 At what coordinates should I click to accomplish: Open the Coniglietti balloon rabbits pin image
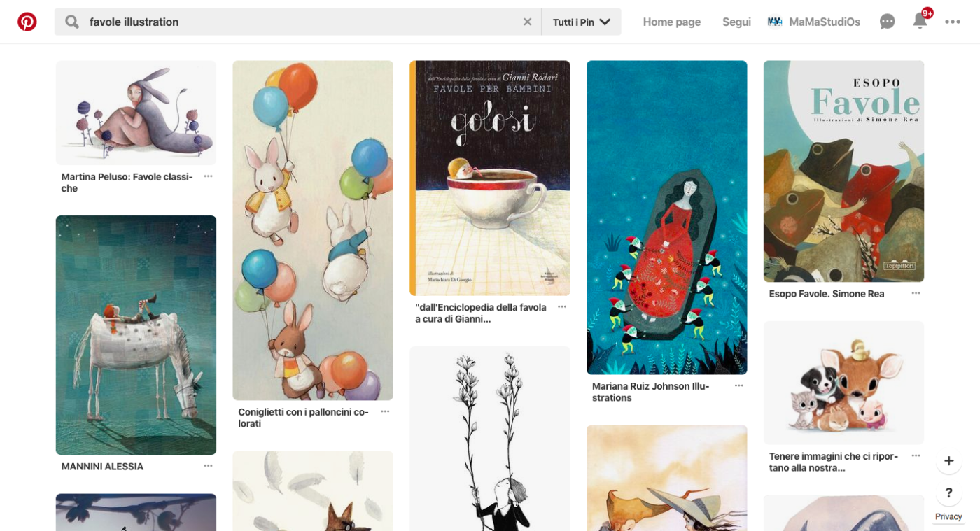point(313,230)
